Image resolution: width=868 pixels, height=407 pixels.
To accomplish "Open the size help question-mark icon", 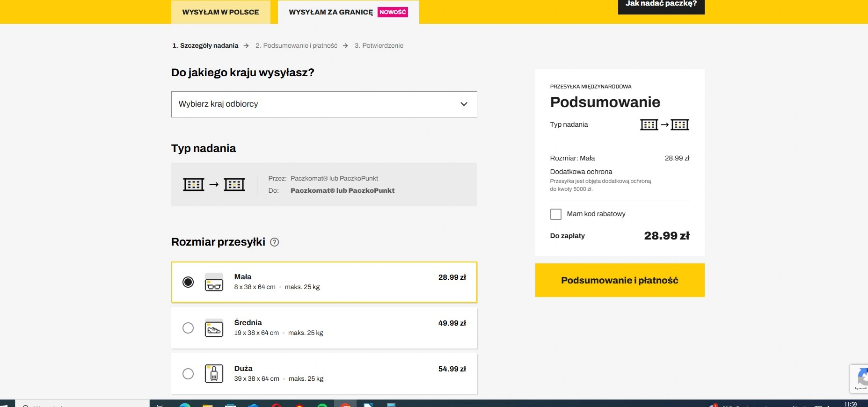I will tap(275, 242).
